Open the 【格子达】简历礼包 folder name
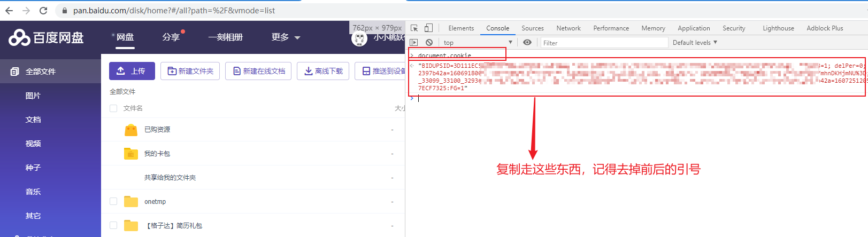The height and width of the screenshot is (237, 868). coord(173,226)
